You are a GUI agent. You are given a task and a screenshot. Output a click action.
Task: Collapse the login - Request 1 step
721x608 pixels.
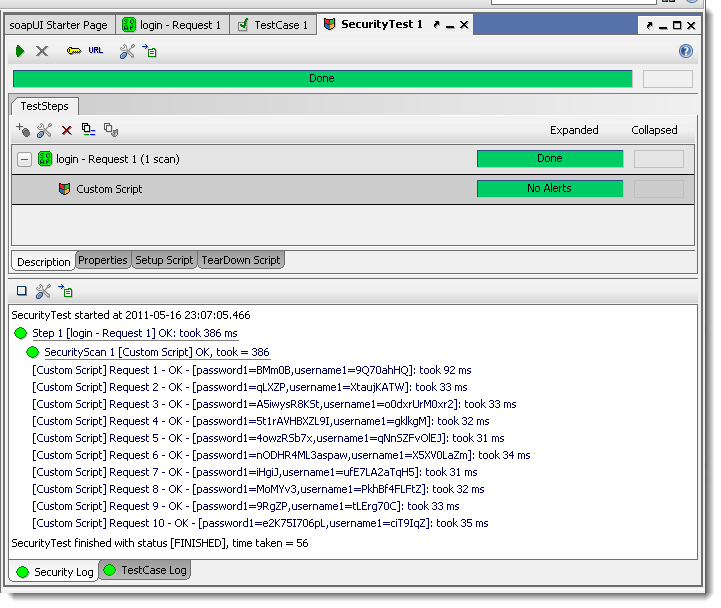point(24,160)
